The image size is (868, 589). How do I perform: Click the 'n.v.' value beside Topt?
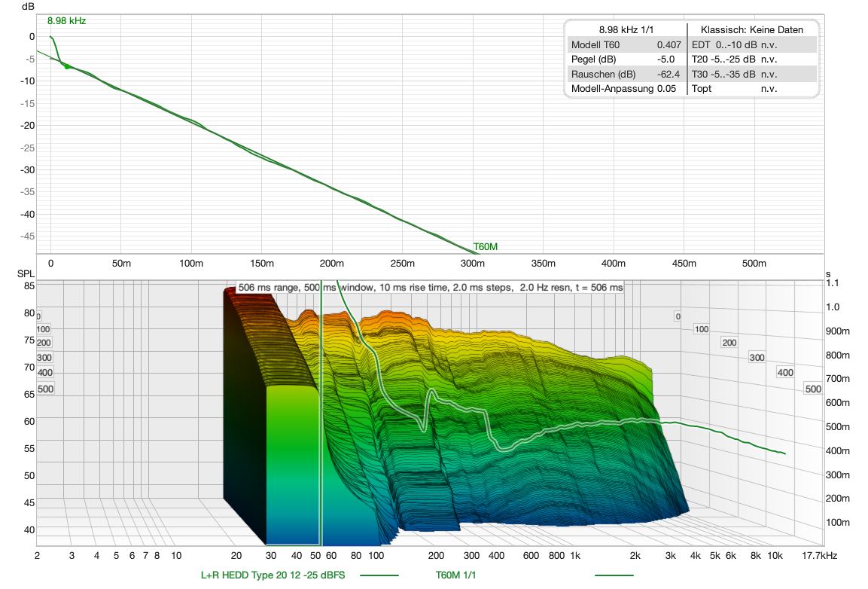tap(769, 89)
